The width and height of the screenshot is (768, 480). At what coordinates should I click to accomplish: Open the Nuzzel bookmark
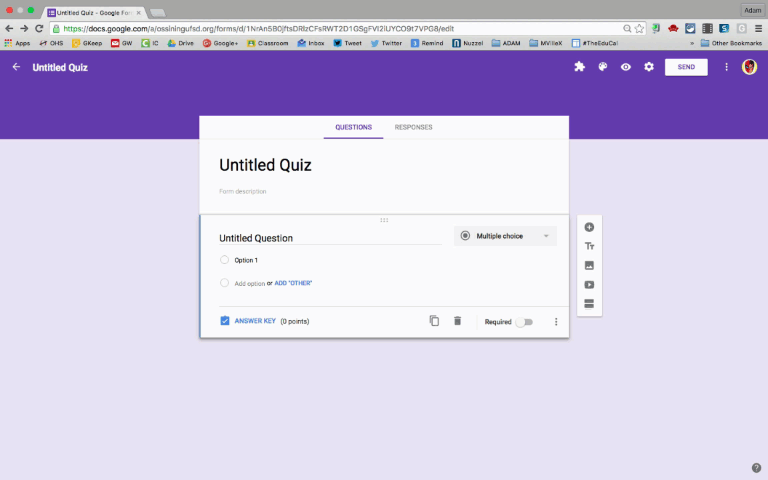[468, 43]
